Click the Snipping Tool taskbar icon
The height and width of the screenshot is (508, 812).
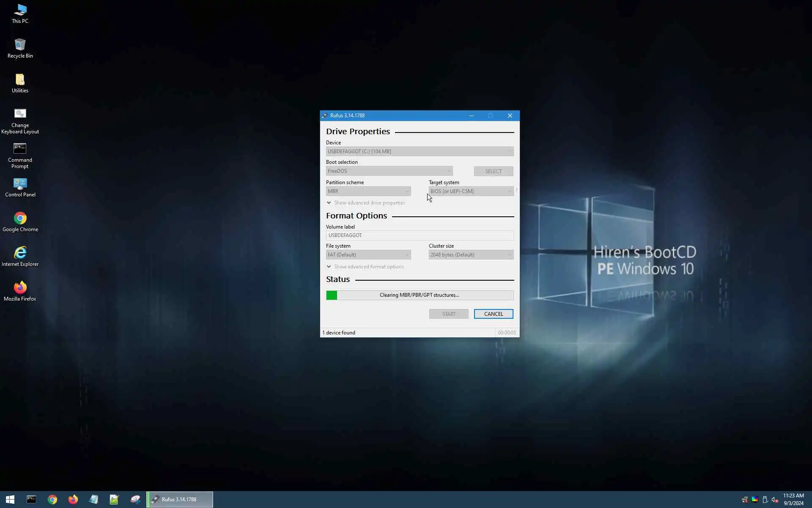[x=135, y=500]
